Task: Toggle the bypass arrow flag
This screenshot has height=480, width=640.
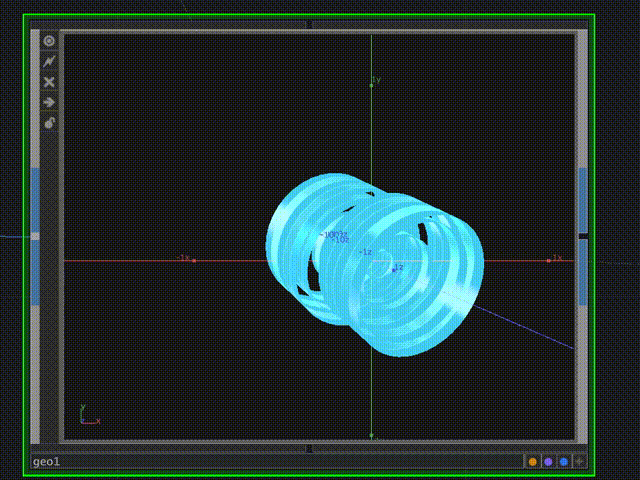Action: 49,102
